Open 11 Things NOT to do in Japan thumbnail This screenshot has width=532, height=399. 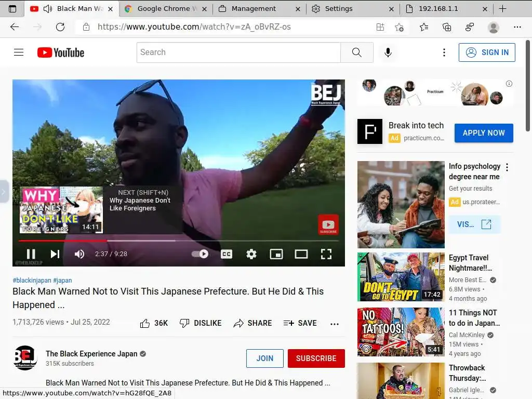pyautogui.click(x=401, y=332)
